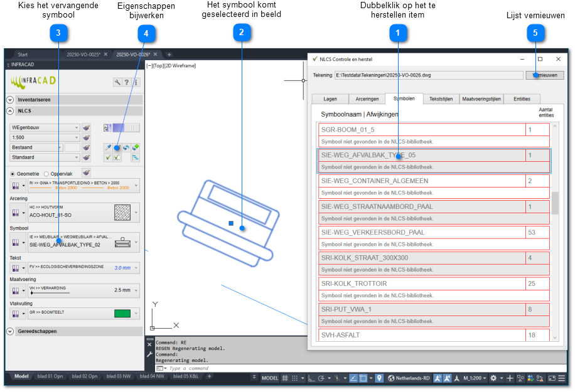The image size is (575, 392).
Task: Open the INFRACAD wrench settings icon
Action: pos(117,82)
